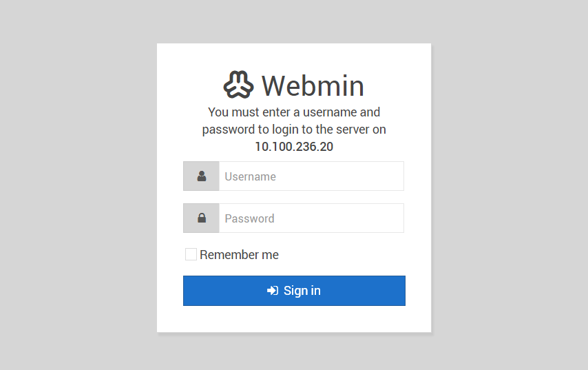Click the Sign in text label

coord(302,291)
